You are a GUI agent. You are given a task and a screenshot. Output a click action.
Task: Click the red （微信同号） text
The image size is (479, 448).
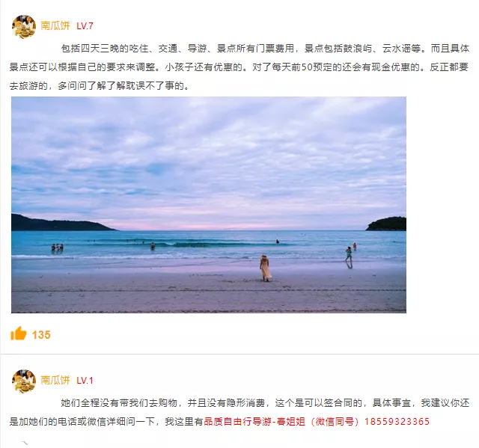coord(335,422)
